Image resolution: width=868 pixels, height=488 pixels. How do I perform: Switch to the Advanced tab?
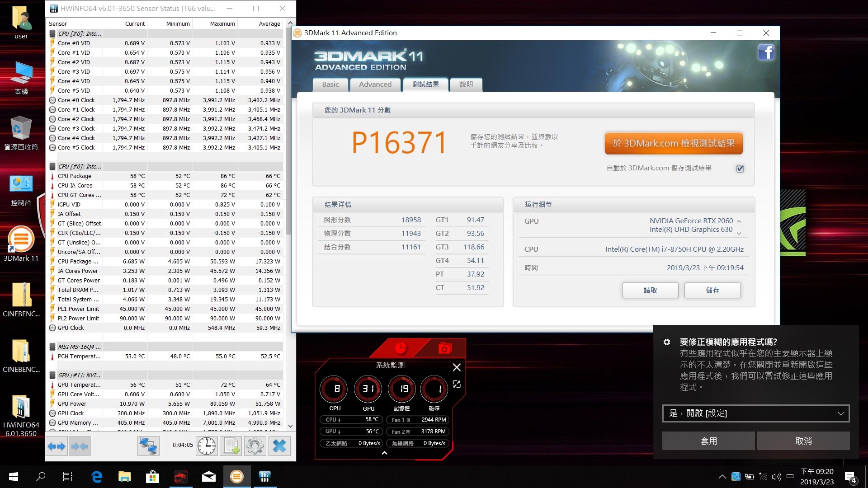375,84
